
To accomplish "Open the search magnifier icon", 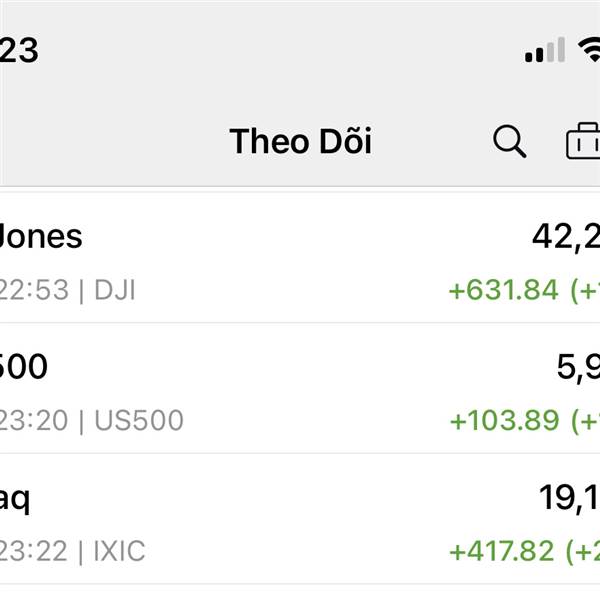I will click(x=510, y=141).
